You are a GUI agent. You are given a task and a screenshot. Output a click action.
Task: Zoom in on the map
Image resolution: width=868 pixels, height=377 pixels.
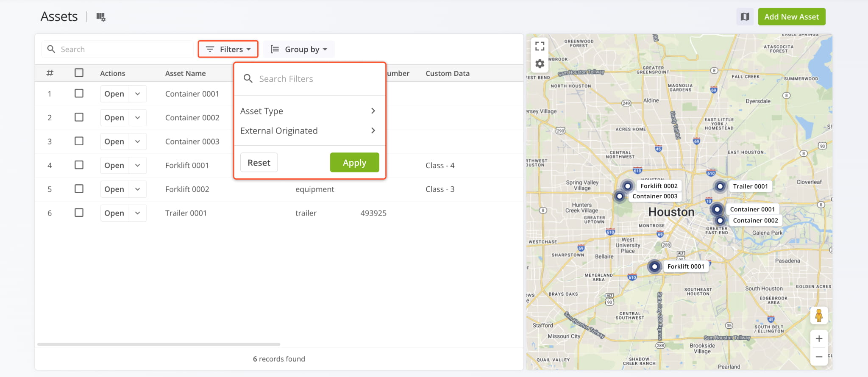pos(819,339)
